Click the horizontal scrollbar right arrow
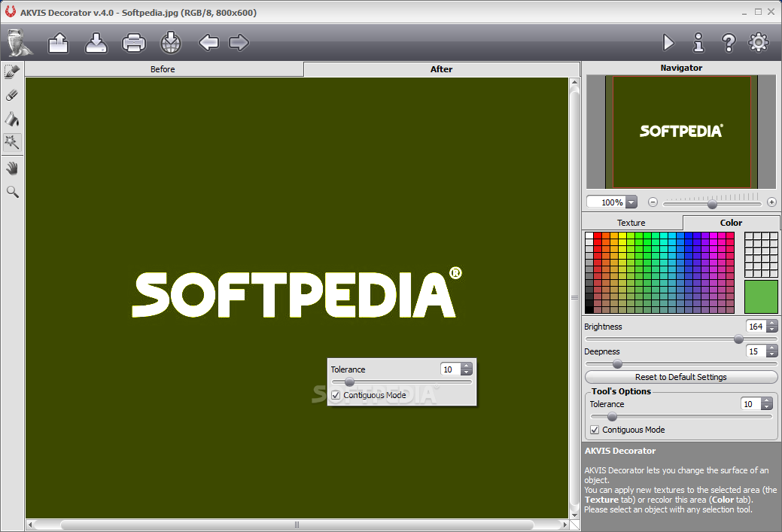 click(564, 524)
